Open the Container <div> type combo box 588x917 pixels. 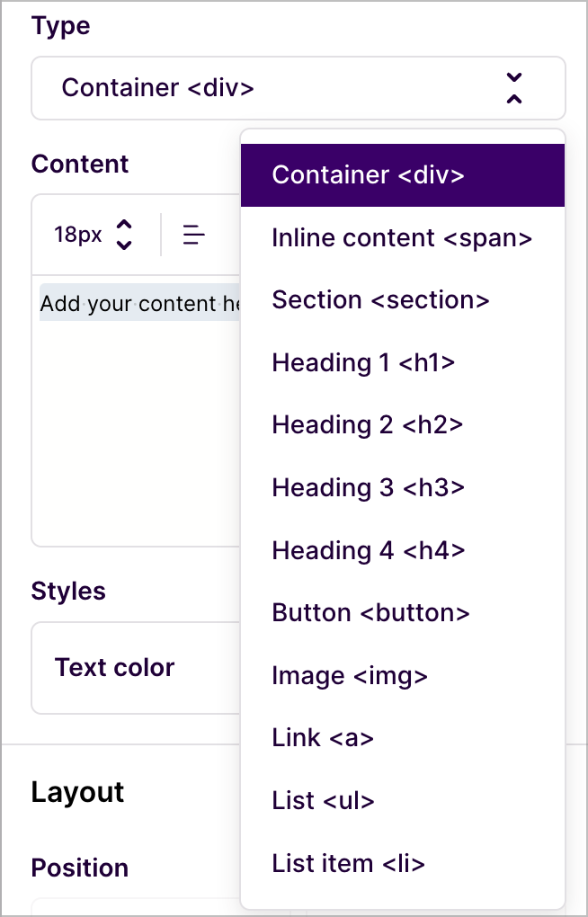[x=298, y=88]
